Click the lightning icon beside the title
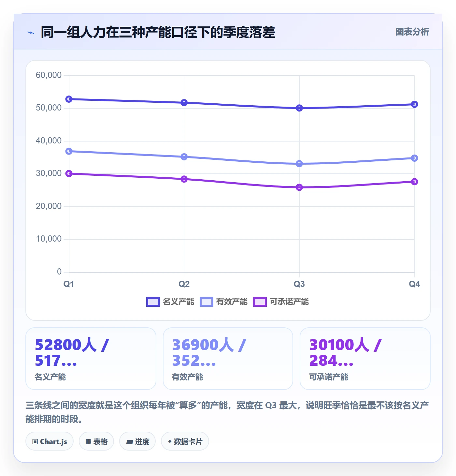Viewport: 456px width, 476px height. 31,33
